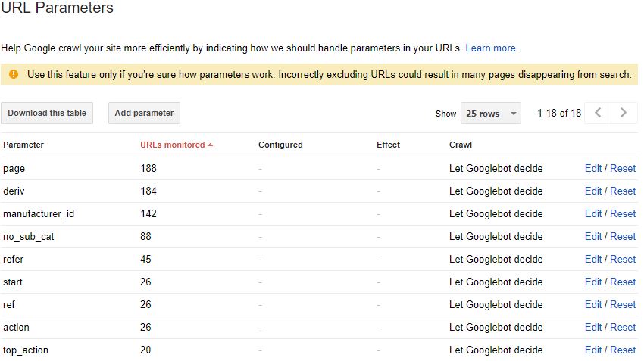Go to previous page arrow
Screen dimensions: 644x361
tap(598, 113)
